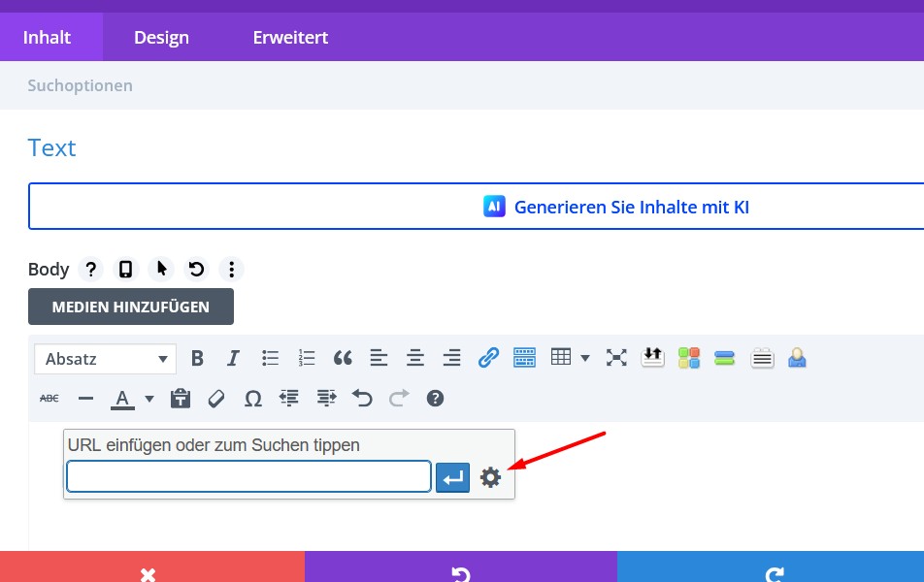Click the icon with two upward arrows
The width and height of the screenshot is (924, 582).
pyautogui.click(x=652, y=357)
